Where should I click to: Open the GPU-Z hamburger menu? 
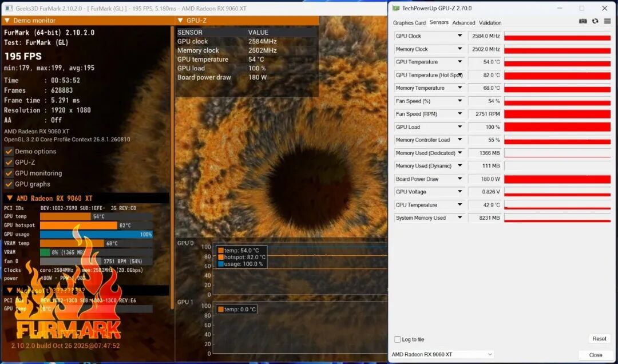point(607,21)
